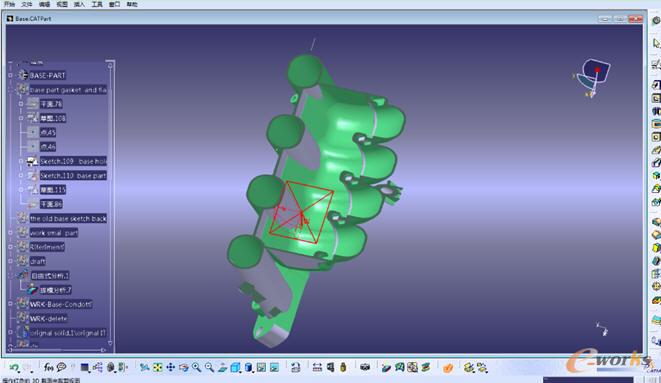Click the camera capture icon
Image resolution: width=661 pixels, height=383 pixels.
[365, 367]
